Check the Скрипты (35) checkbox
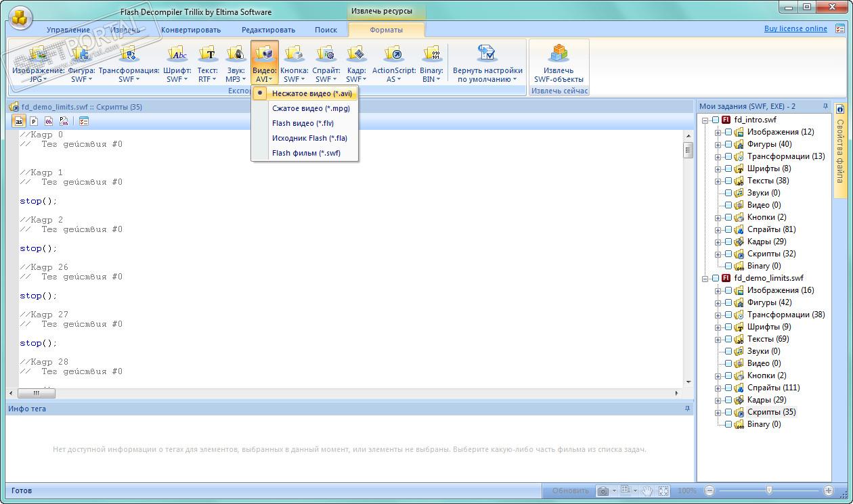853x504 pixels. tap(728, 412)
